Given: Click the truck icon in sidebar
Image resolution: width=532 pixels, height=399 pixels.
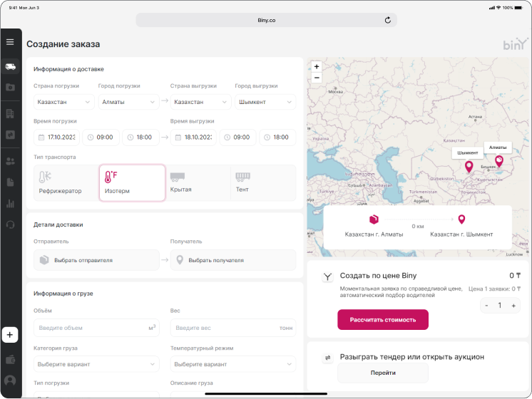Looking at the screenshot, I should pyautogui.click(x=10, y=66).
